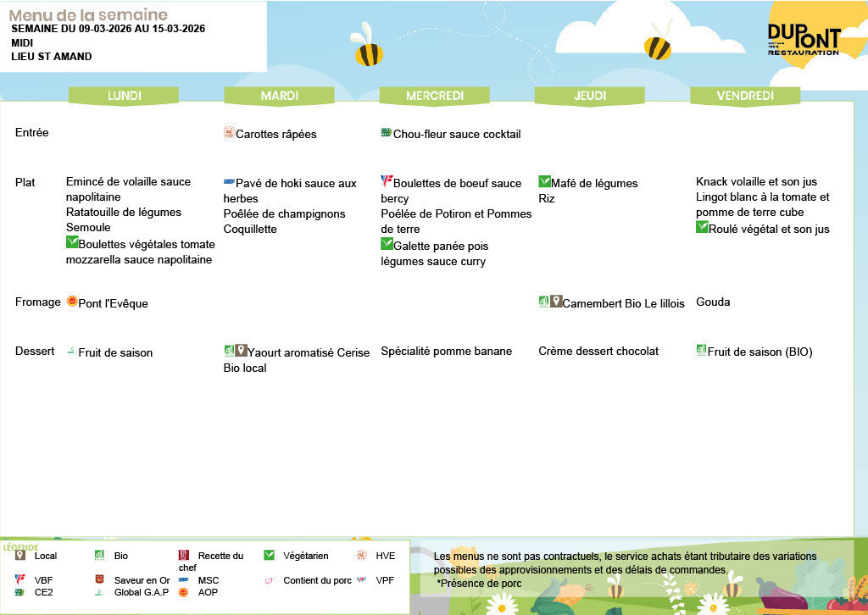This screenshot has width=868, height=615.
Task: Click the Dupont Restauration logo
Action: [803, 39]
